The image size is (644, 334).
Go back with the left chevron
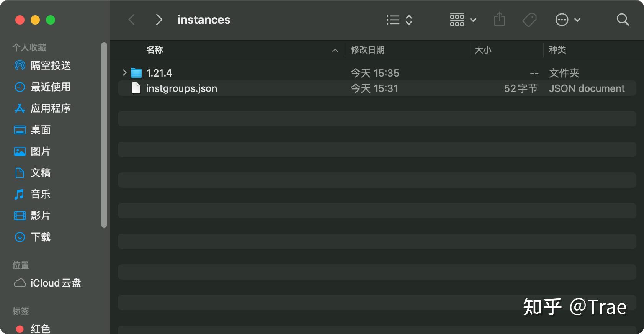[x=132, y=20]
